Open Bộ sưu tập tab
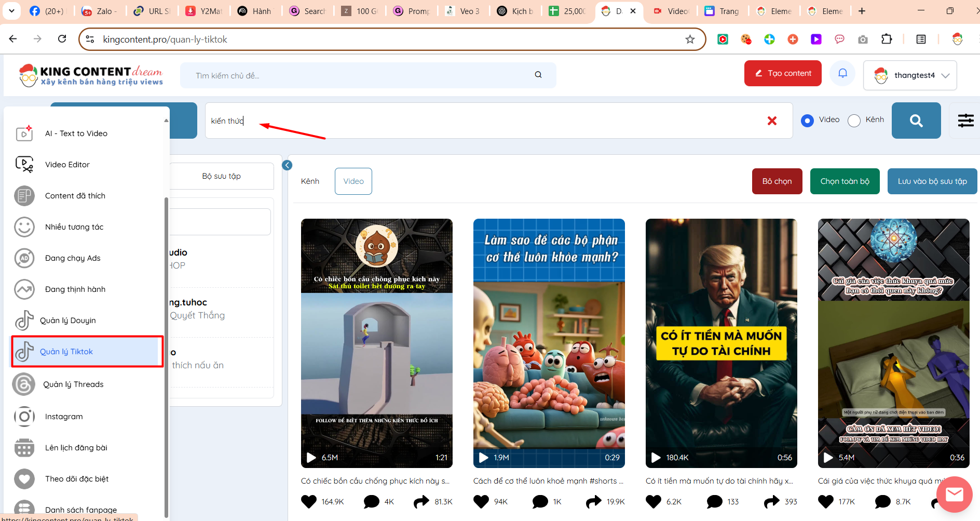The height and width of the screenshot is (521, 980). coord(221,176)
